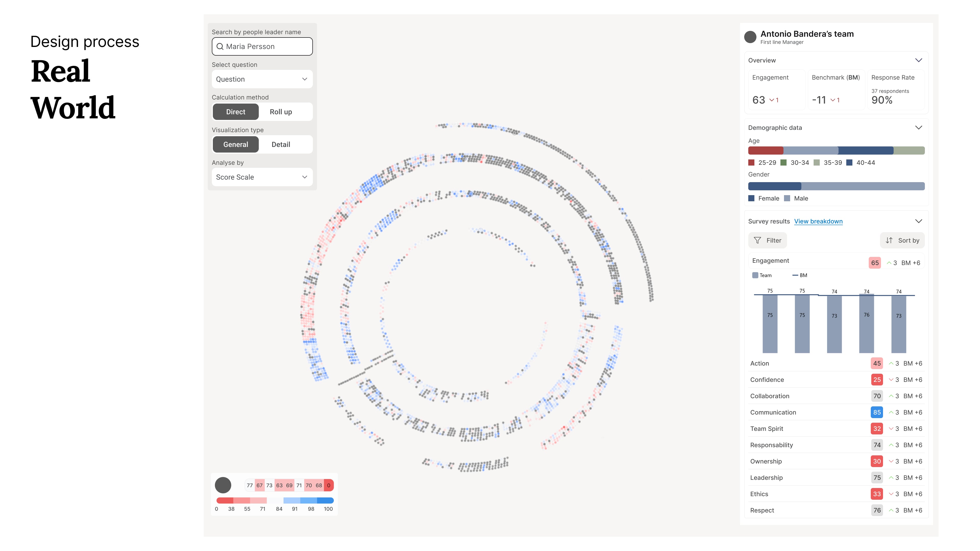The width and height of the screenshot is (980, 551).
Task: Collapse the Overview section
Action: click(918, 60)
